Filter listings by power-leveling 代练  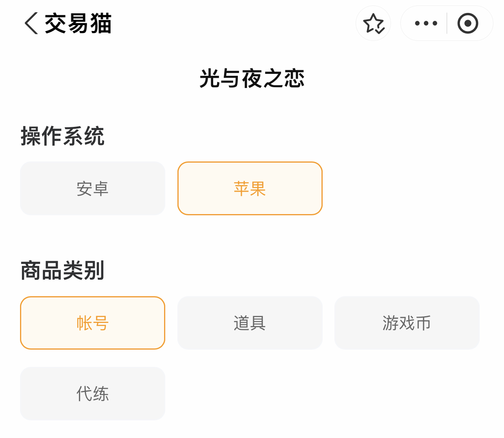point(93,394)
